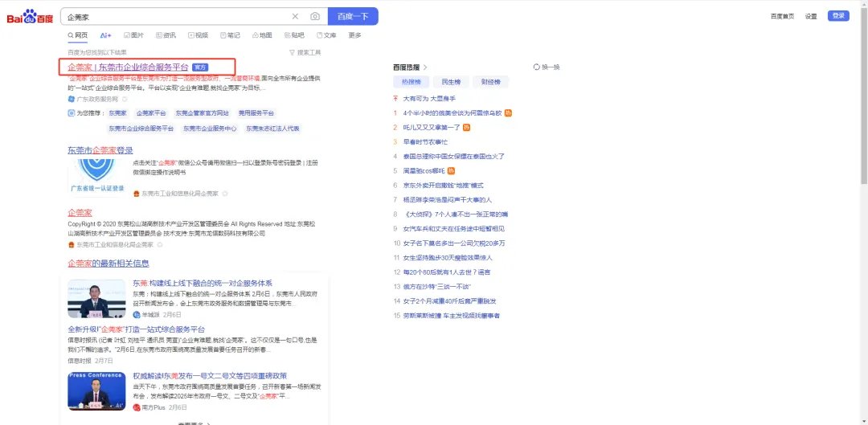Switch to the 笔记 tab
Screen dimensions: 868x425
click(231, 35)
